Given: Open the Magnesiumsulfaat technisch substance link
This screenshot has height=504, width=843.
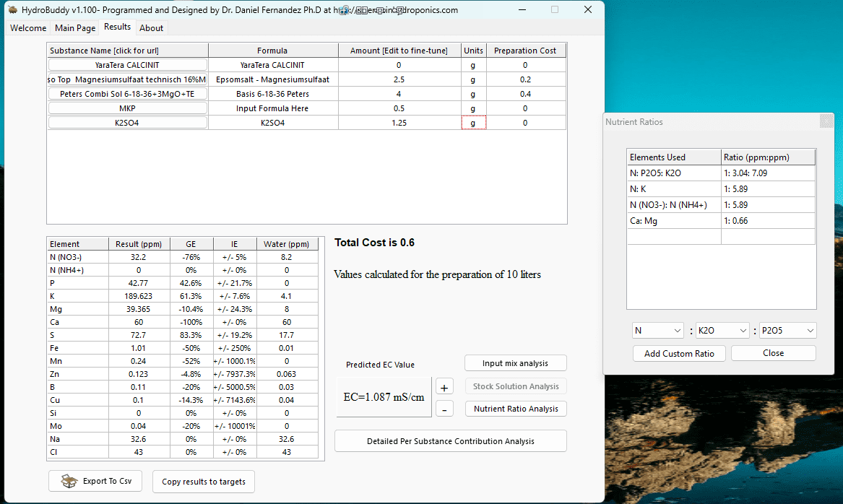Looking at the screenshot, I should 127,79.
